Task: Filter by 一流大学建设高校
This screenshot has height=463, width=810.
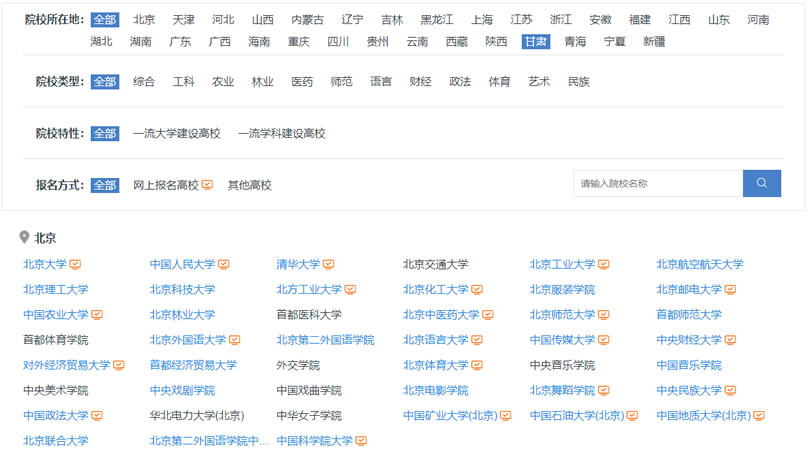Action: (x=177, y=133)
